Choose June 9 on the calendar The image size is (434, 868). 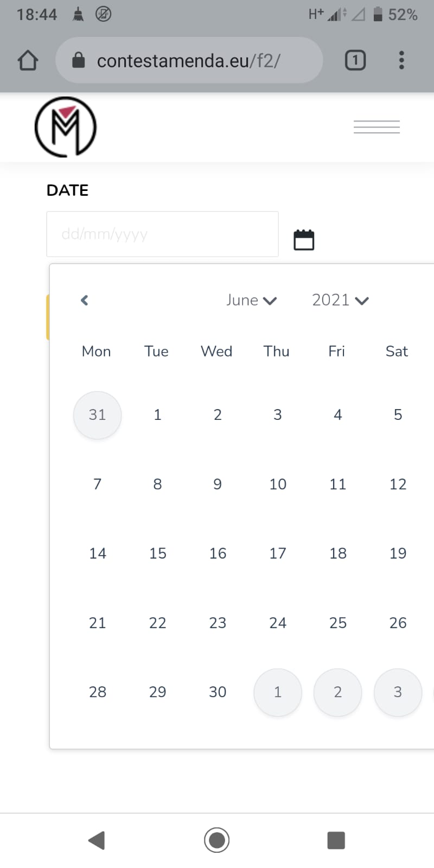point(218,484)
